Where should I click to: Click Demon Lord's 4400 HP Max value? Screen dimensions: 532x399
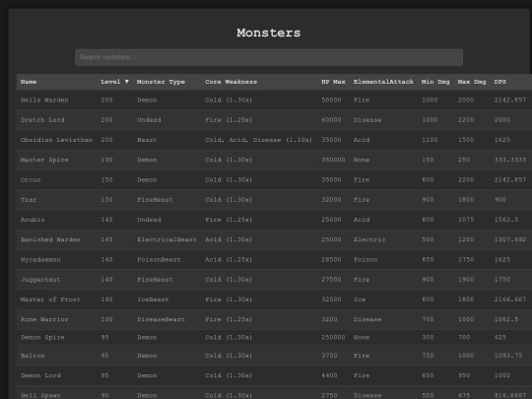pos(329,375)
